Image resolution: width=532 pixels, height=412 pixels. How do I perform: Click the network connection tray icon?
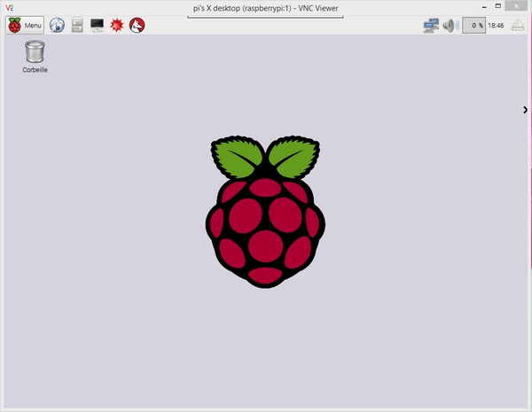[431, 26]
